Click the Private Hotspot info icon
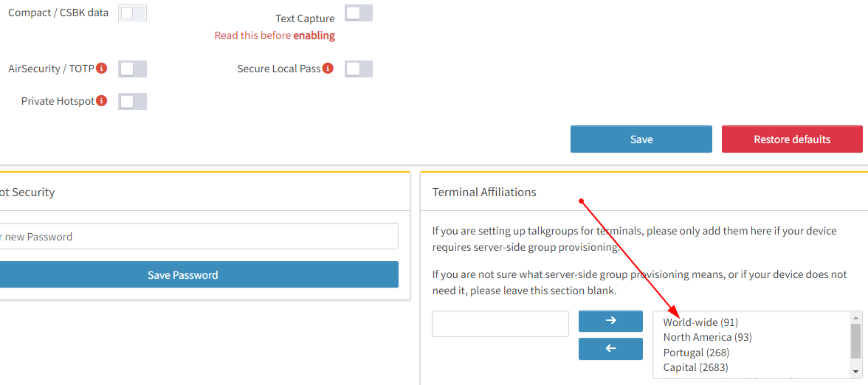The height and width of the screenshot is (385, 868). point(102,101)
